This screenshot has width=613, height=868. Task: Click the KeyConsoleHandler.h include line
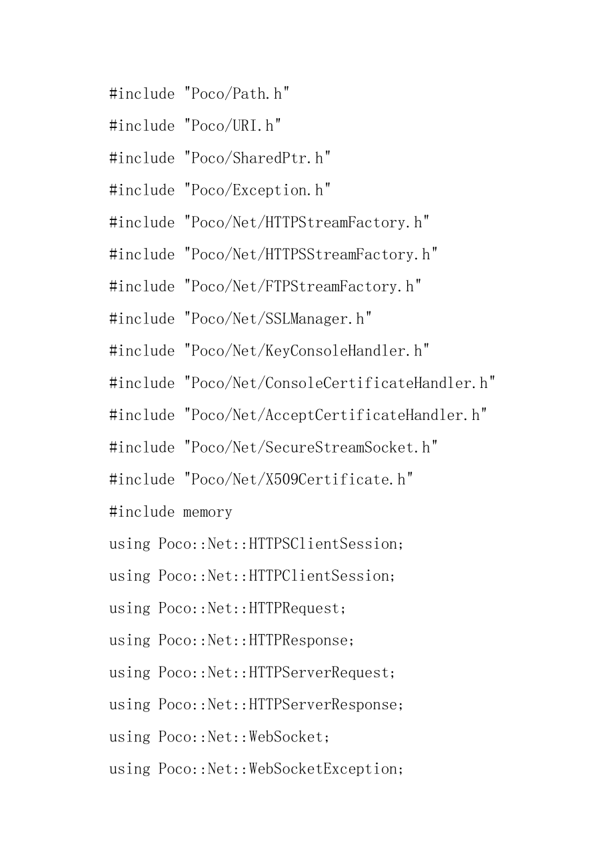[x=270, y=351]
